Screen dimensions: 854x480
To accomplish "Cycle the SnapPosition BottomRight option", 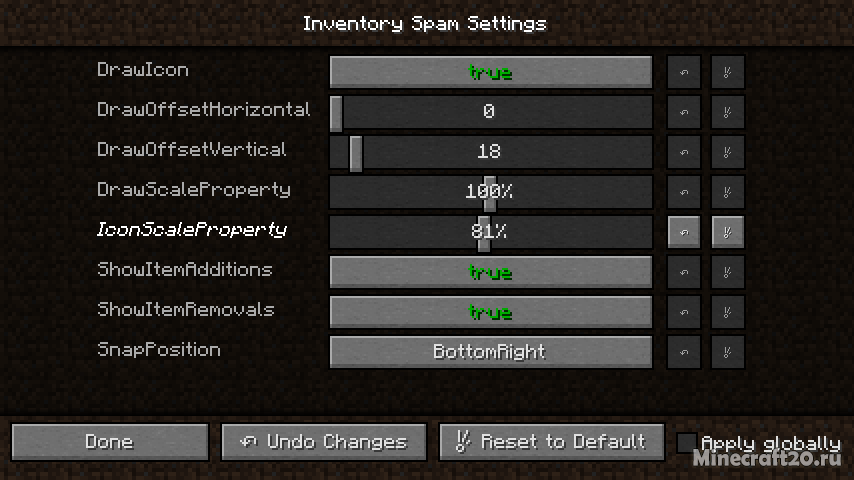I will tap(491, 352).
